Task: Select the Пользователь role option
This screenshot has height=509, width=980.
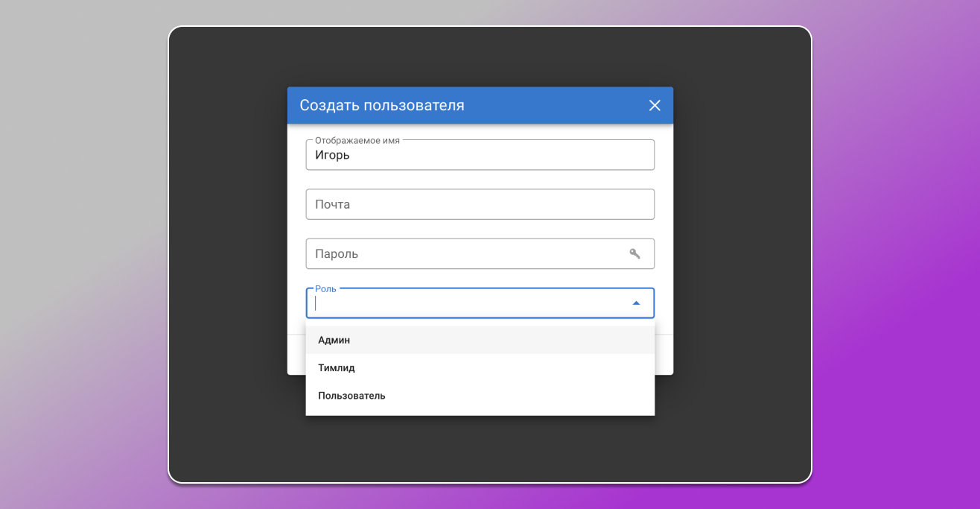Action: pyautogui.click(x=351, y=396)
